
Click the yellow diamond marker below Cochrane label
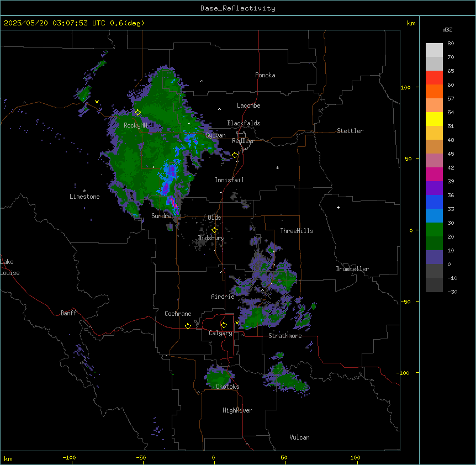tap(188, 326)
